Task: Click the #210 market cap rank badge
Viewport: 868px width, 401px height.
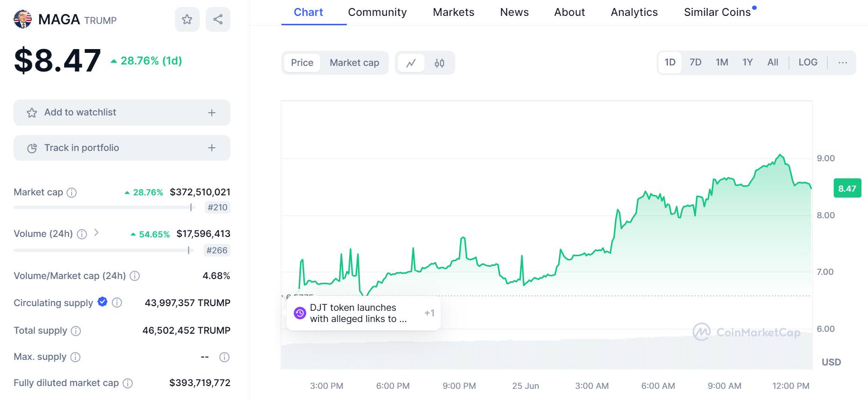Action: (217, 208)
